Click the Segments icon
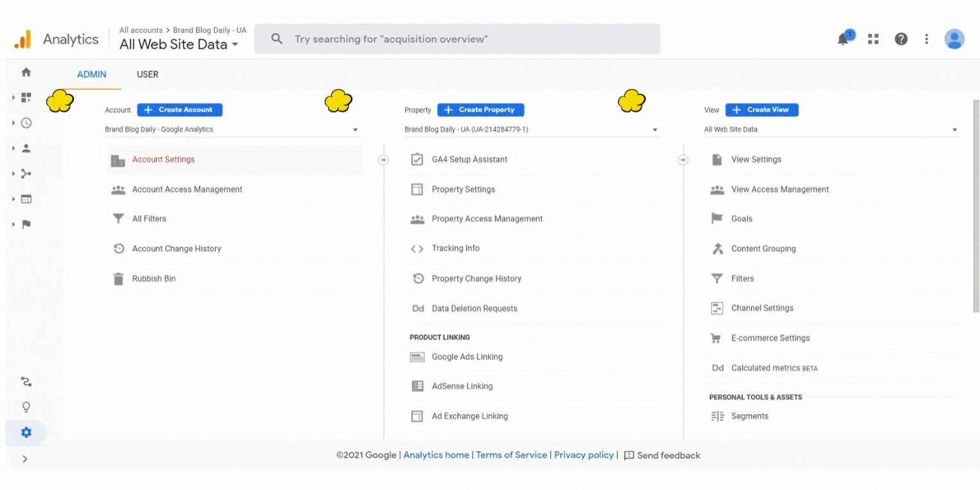The image size is (980, 490). click(x=717, y=416)
